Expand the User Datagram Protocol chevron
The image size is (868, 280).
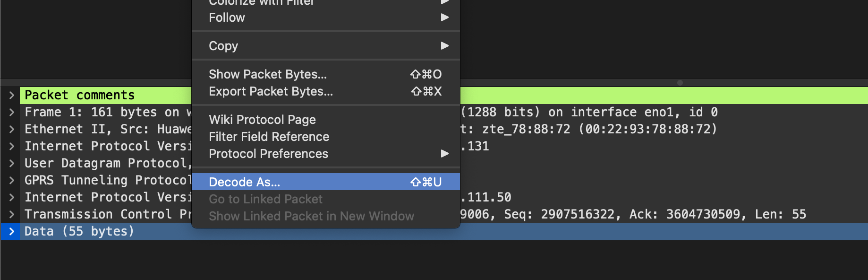point(11,163)
